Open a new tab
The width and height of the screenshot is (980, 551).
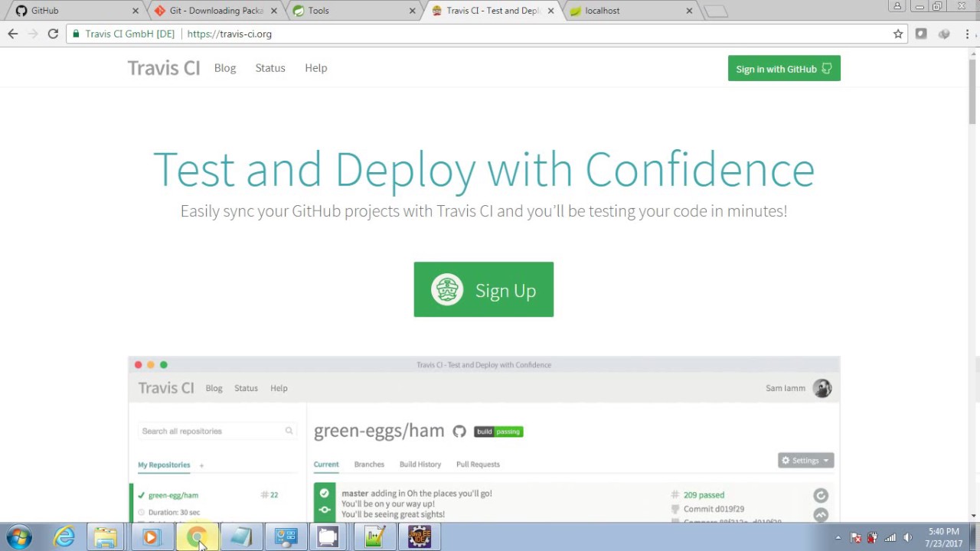click(x=715, y=11)
